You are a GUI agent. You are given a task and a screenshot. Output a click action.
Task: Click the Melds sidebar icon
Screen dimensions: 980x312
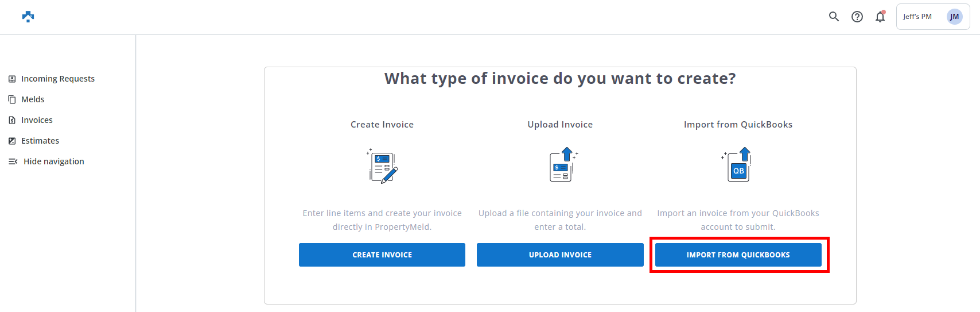(12, 99)
